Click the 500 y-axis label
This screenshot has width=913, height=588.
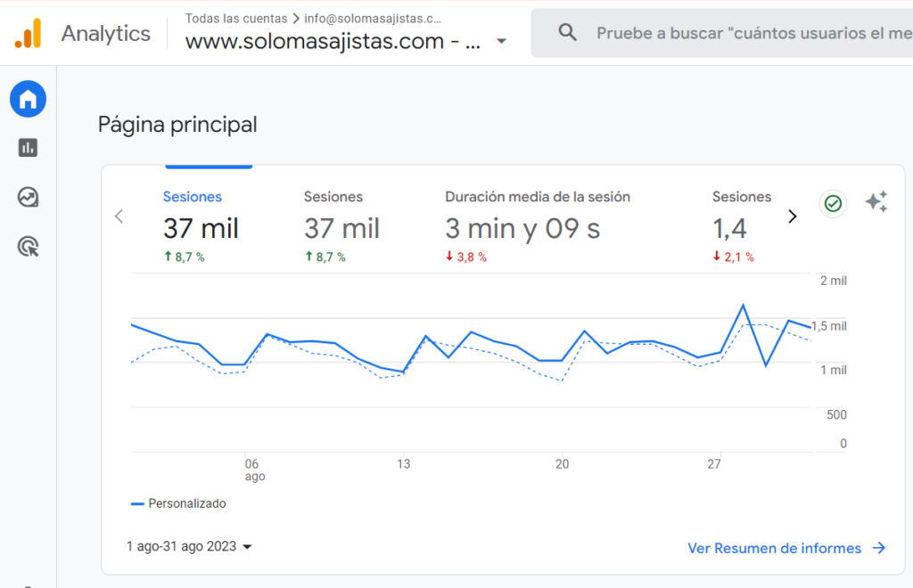click(836, 414)
